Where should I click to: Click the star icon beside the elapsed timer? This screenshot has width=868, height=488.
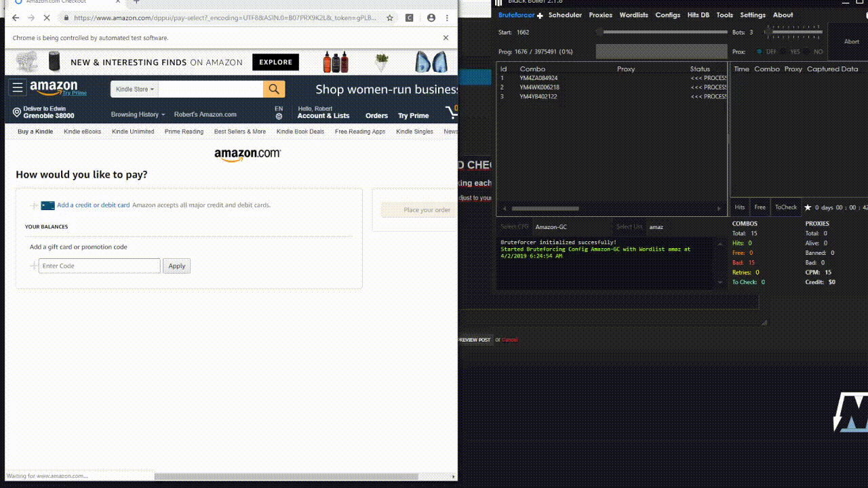[x=808, y=207]
